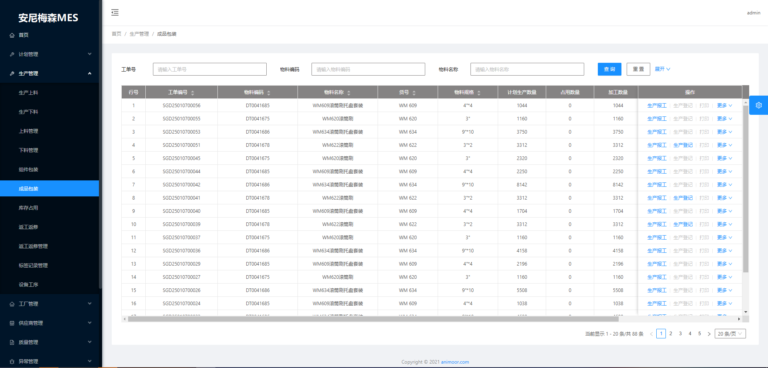Go to next page with the right arrow
The image size is (768, 368).
pyautogui.click(x=709, y=334)
